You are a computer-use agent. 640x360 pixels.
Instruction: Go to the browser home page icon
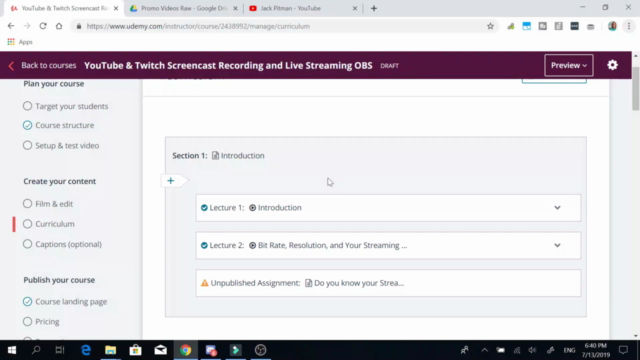[x=59, y=26]
